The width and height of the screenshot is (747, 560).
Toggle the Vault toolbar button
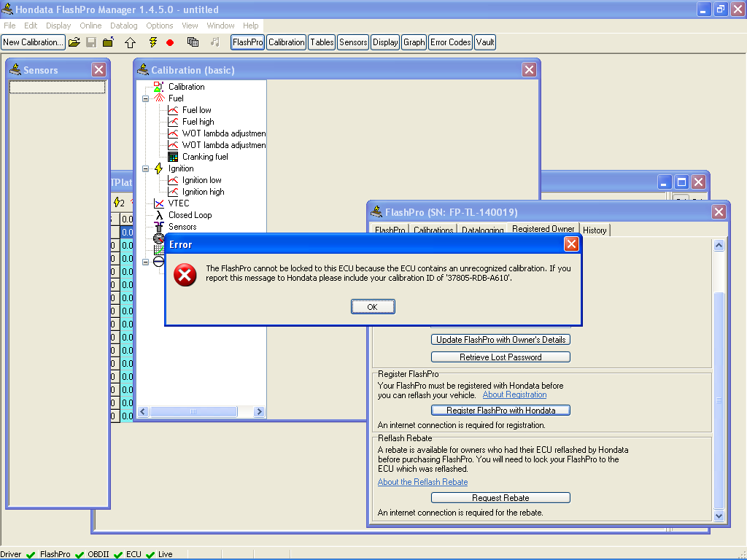[485, 42]
